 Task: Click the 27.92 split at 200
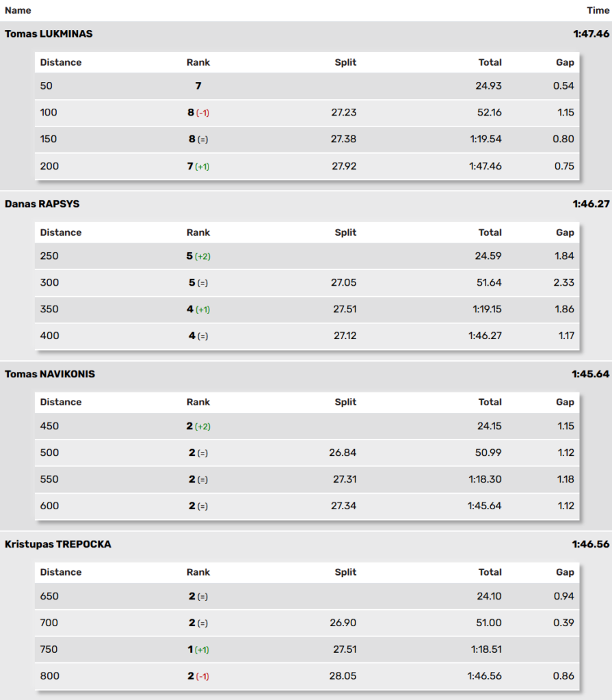[343, 166]
